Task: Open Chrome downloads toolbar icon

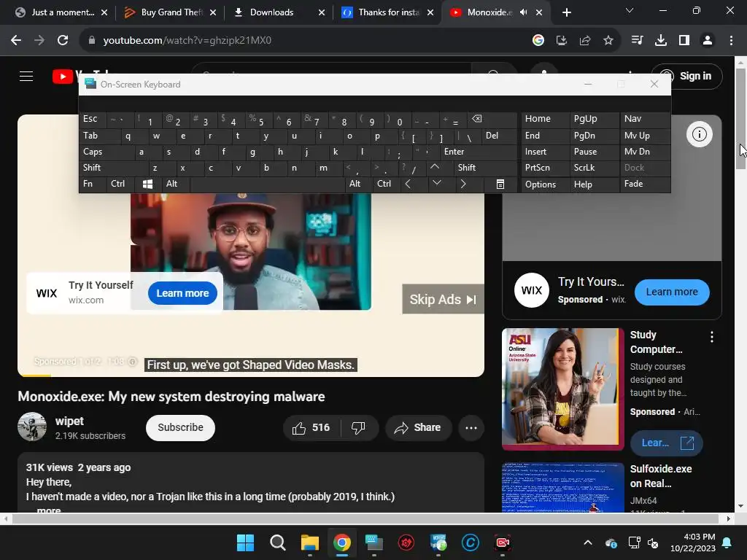Action: (x=661, y=41)
